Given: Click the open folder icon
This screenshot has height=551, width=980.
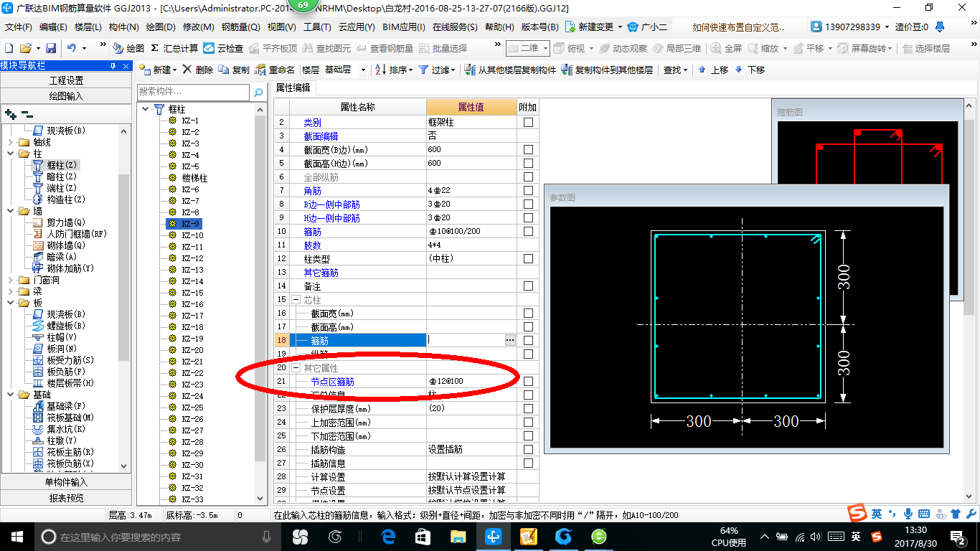Looking at the screenshot, I should [x=25, y=48].
